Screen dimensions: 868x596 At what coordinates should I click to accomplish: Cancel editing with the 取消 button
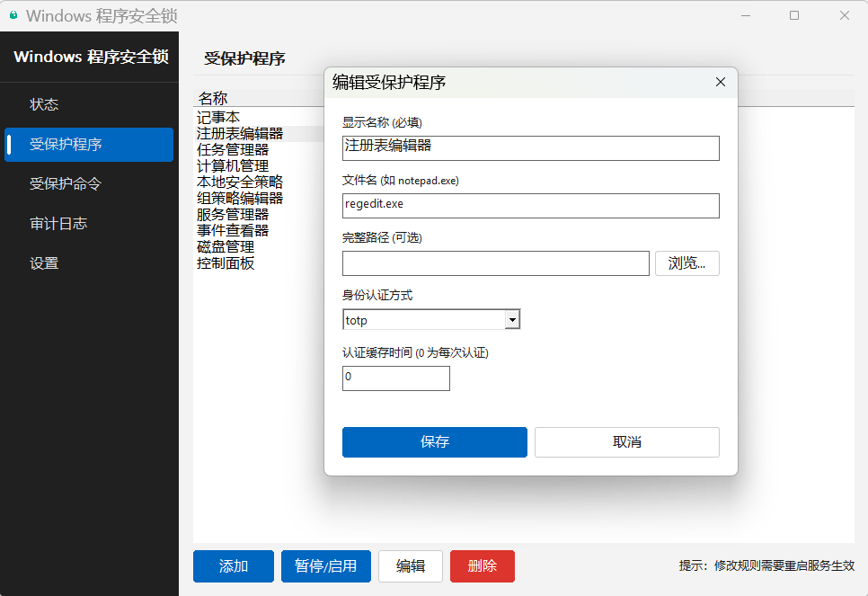point(626,442)
